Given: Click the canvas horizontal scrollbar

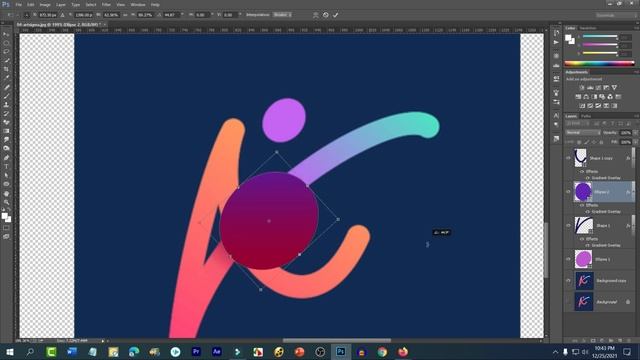Looking at the screenshot, I should (336, 340).
